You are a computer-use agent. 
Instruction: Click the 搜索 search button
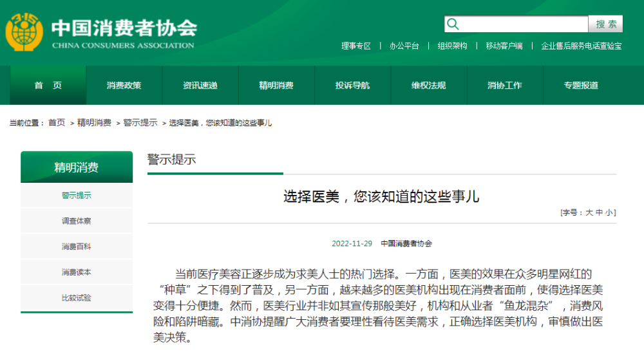(x=606, y=24)
